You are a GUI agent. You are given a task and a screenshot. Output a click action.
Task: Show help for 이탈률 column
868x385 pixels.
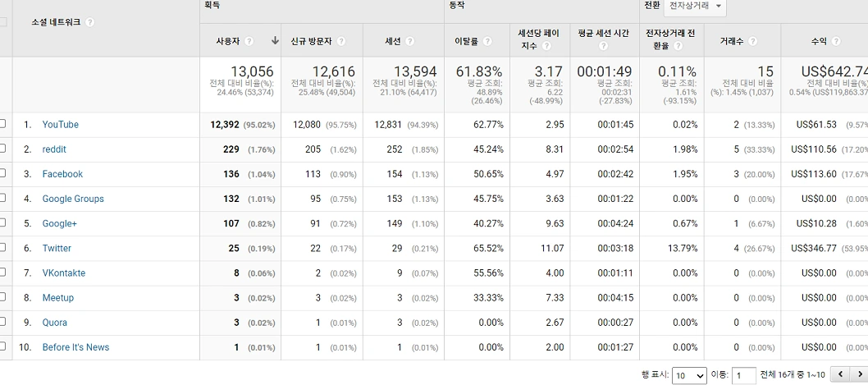pos(487,42)
